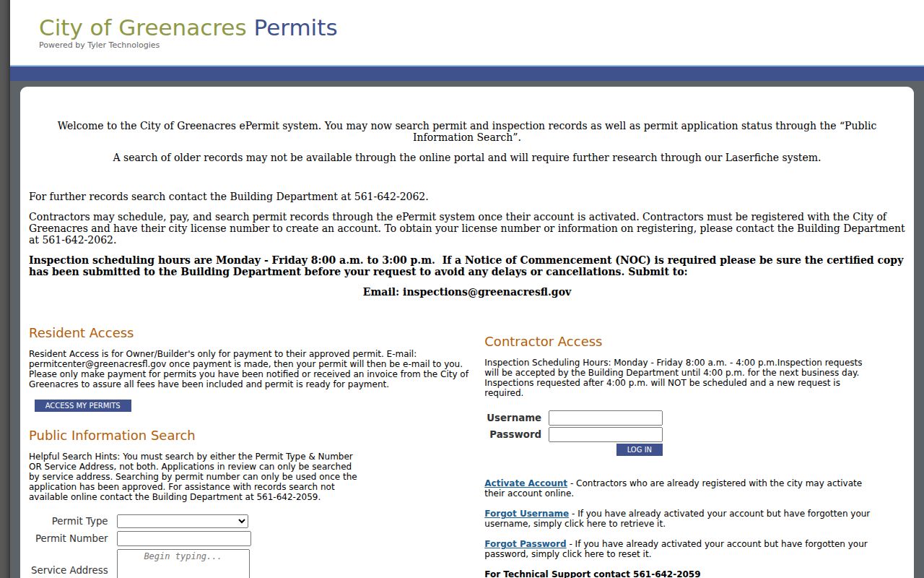The width and height of the screenshot is (924, 578).
Task: Click the Log In button
Action: [x=640, y=450]
